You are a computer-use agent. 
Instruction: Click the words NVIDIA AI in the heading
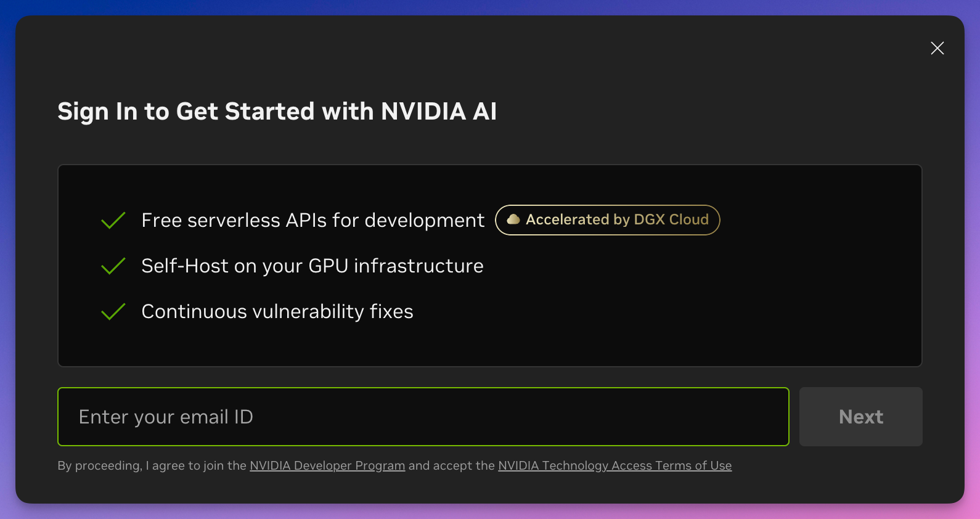pos(438,112)
